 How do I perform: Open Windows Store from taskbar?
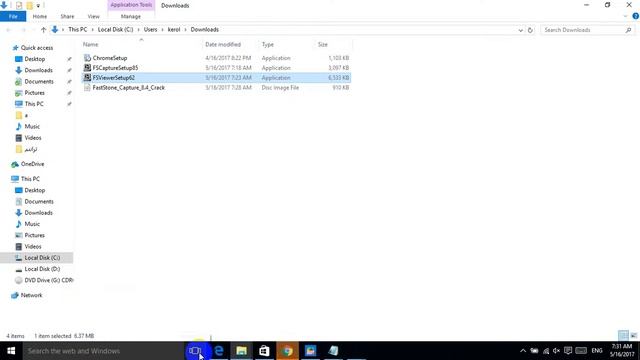click(x=264, y=351)
